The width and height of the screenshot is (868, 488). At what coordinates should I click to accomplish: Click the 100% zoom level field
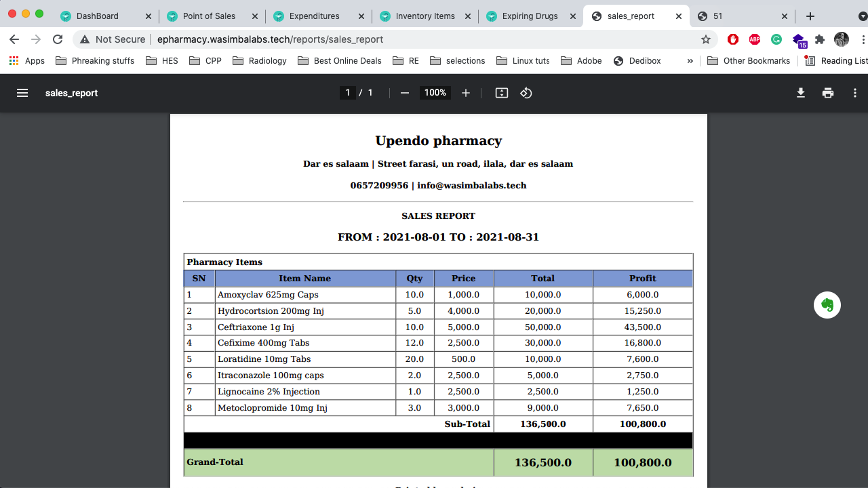435,93
